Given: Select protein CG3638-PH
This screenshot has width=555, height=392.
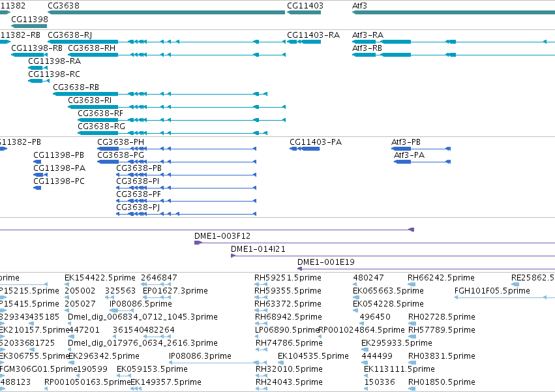Looking at the screenshot, I should coord(177,149).
